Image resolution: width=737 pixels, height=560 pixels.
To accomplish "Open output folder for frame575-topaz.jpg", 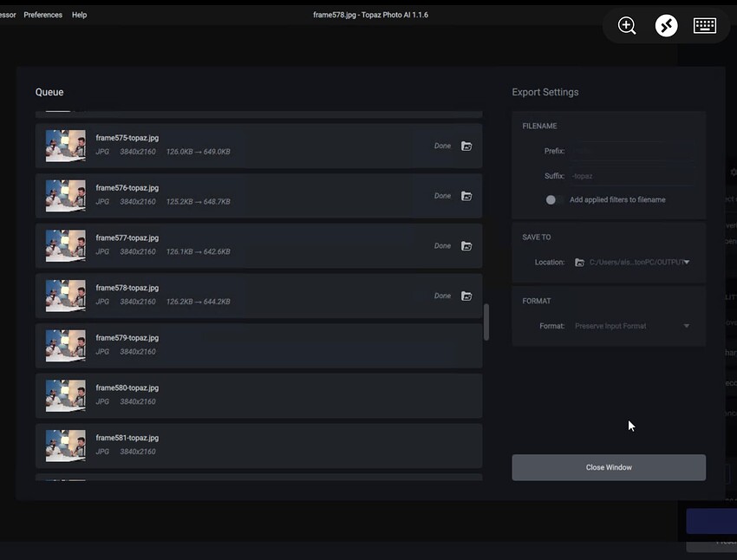I will click(466, 147).
